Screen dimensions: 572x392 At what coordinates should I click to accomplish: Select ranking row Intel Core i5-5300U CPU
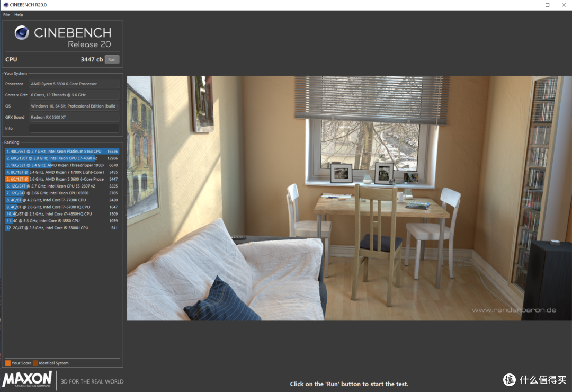(x=62, y=227)
